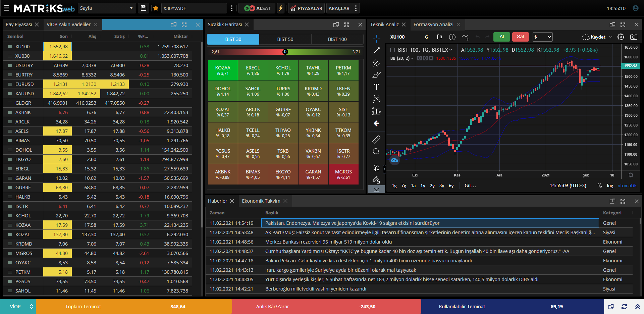The image size is (644, 314).
Task: Click the save page floppy disk icon
Action: (x=144, y=8)
